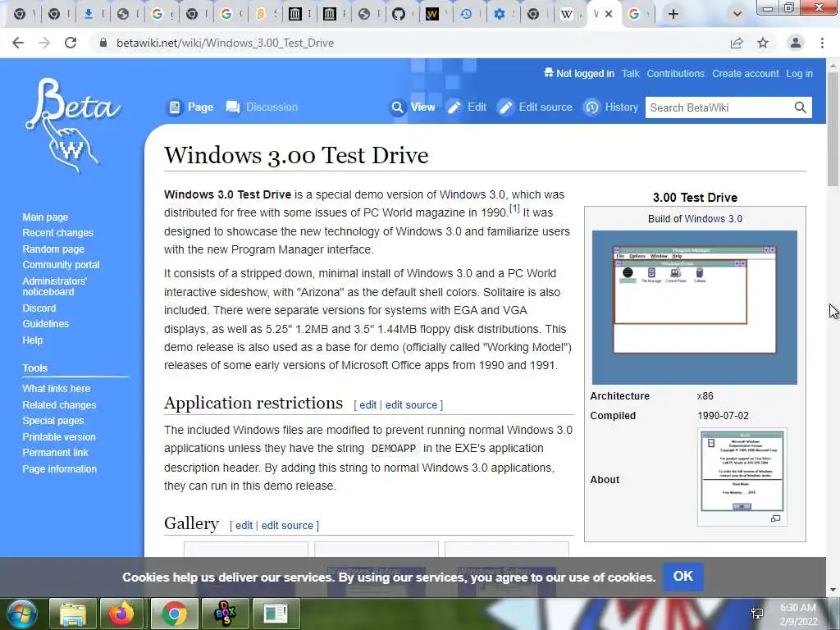Click the vertical scrollbar thumb

click(833, 129)
